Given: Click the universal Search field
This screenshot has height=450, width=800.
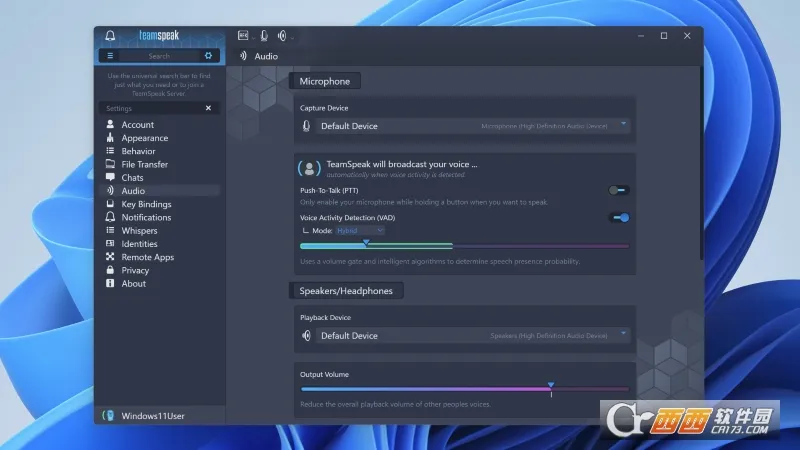Looking at the screenshot, I should click(159, 56).
